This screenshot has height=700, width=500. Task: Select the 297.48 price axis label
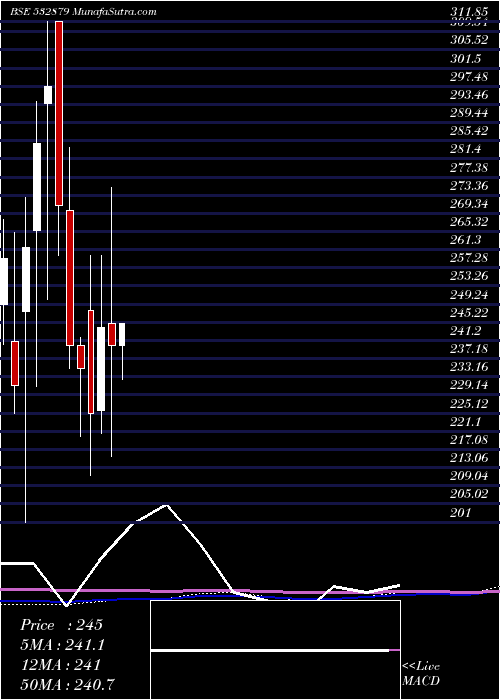click(x=468, y=77)
